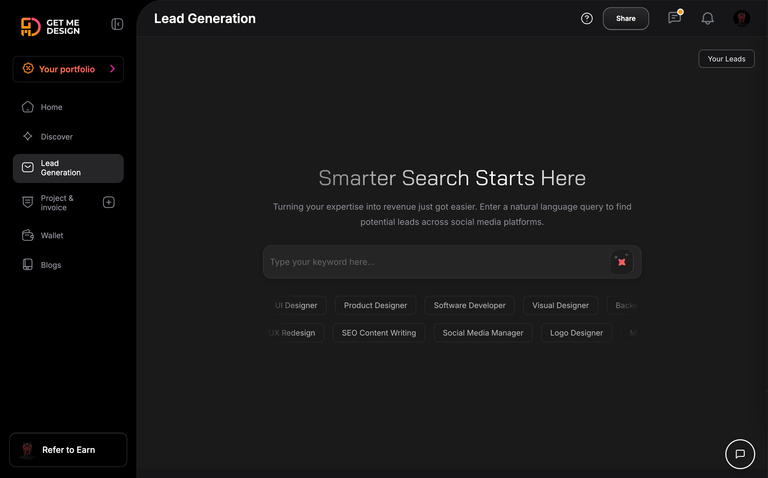This screenshot has height=478, width=768.
Task: Open Your Leads button
Action: [x=726, y=59]
